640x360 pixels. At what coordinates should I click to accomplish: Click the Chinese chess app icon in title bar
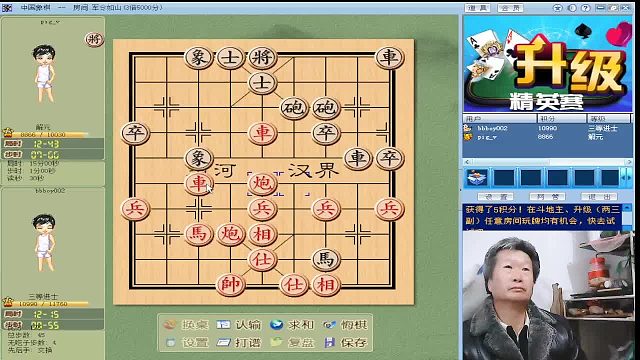coord(7,8)
